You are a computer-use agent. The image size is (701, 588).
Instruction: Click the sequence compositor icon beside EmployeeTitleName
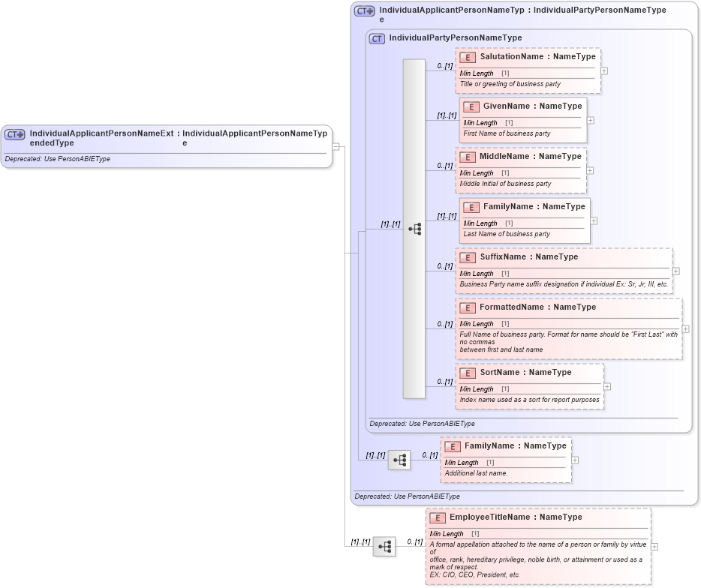pyautogui.click(x=385, y=547)
